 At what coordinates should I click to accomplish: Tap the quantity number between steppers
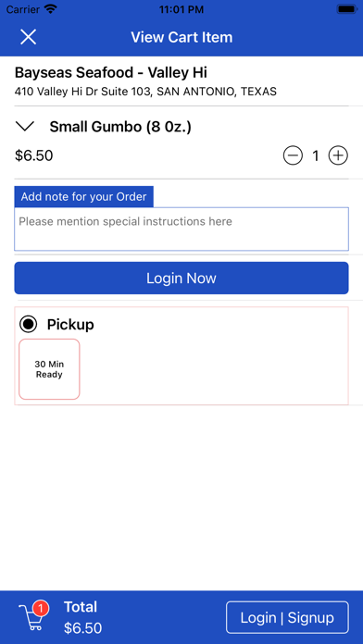point(316,155)
